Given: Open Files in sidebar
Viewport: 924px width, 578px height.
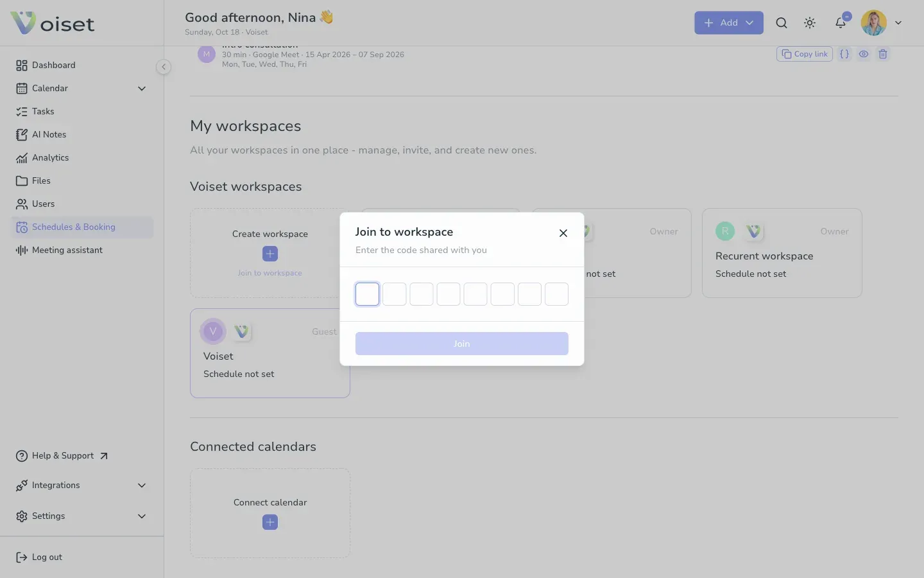Looking at the screenshot, I should (82, 181).
